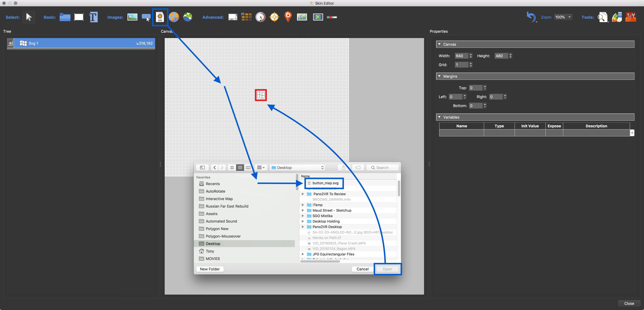Expand the Pano2VR To Review folder
The image size is (644, 310).
click(303, 194)
